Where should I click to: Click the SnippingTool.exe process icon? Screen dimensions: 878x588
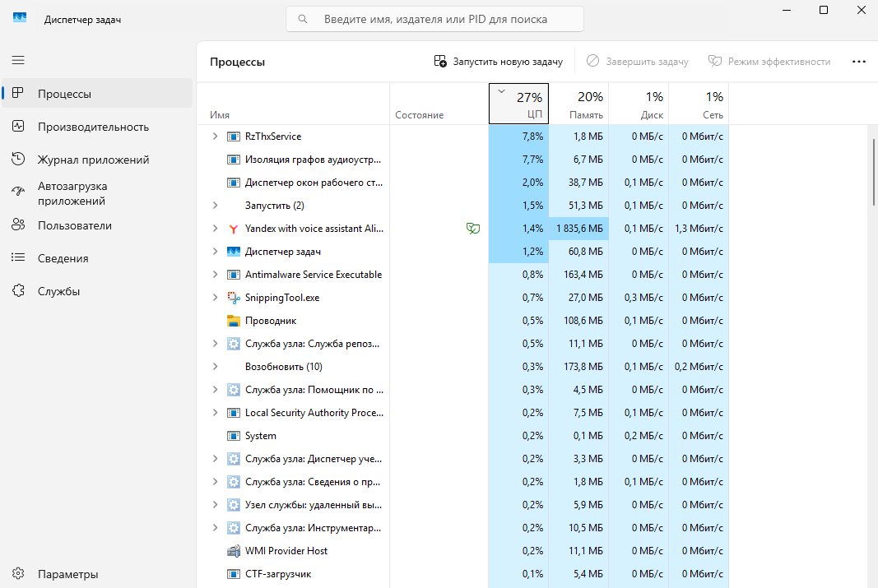tap(233, 298)
